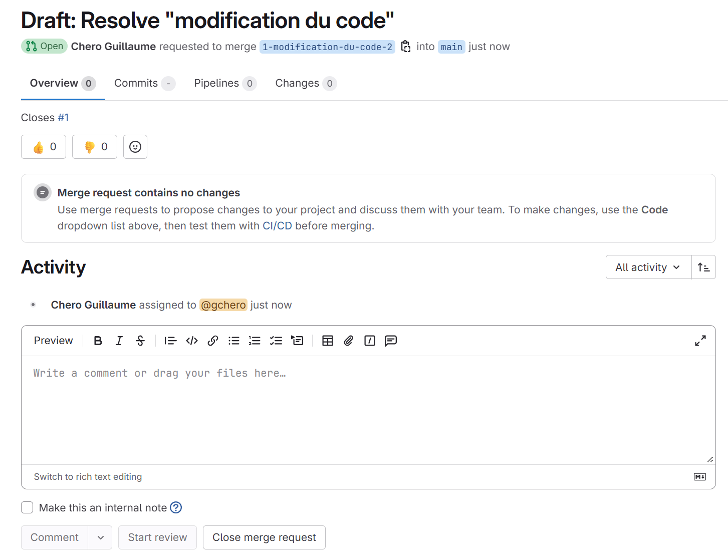728x560 pixels.
Task: Expand the Comment button options arrow
Action: tap(101, 537)
